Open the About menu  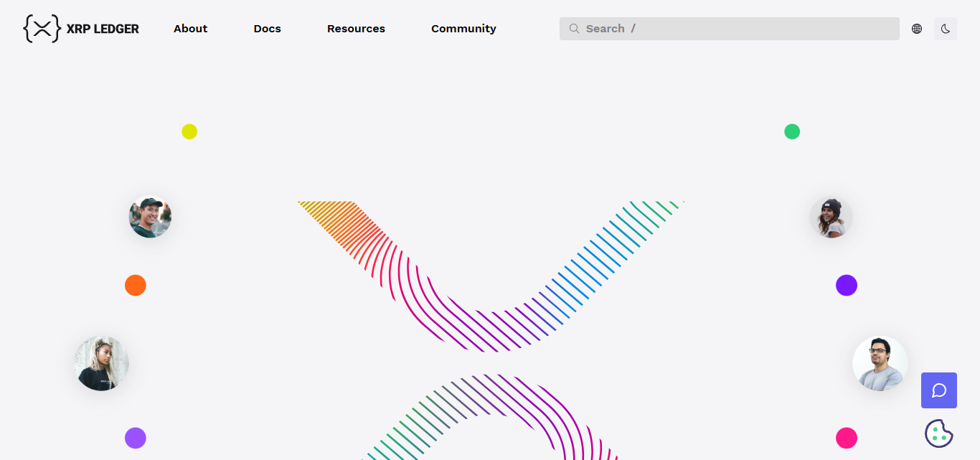pos(191,29)
